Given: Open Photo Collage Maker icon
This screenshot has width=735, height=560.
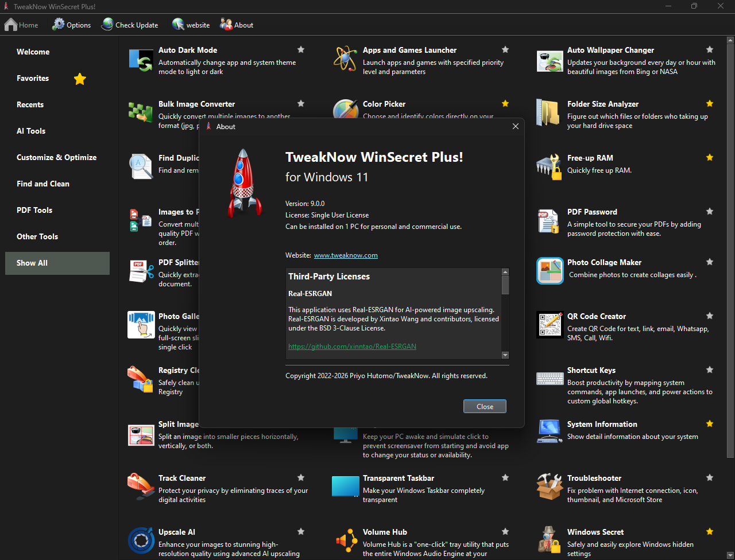Looking at the screenshot, I should (550, 271).
